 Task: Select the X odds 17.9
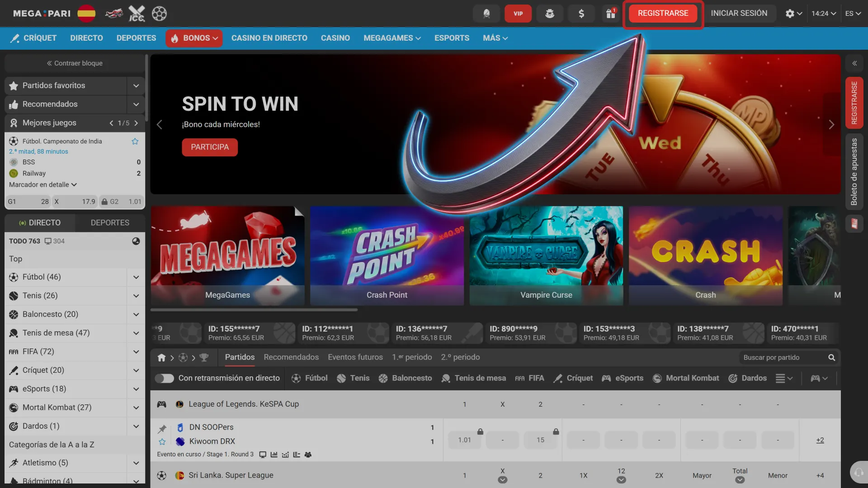75,202
